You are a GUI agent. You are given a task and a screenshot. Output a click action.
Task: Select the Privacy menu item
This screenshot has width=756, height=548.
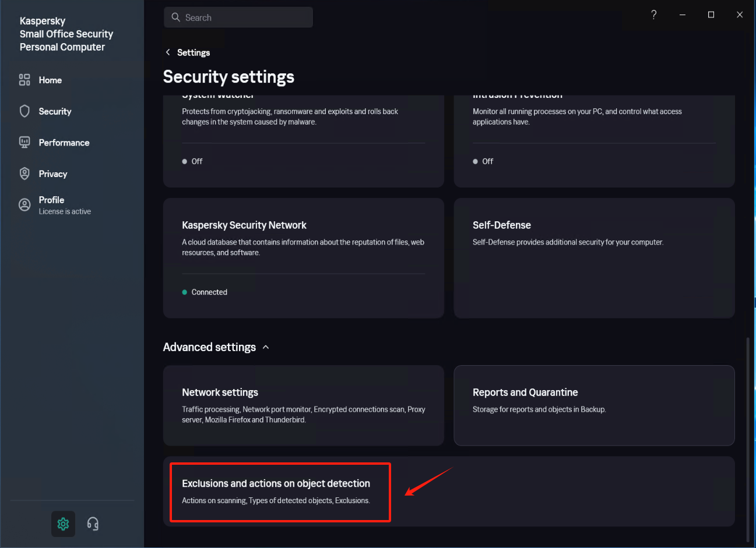[x=53, y=174]
